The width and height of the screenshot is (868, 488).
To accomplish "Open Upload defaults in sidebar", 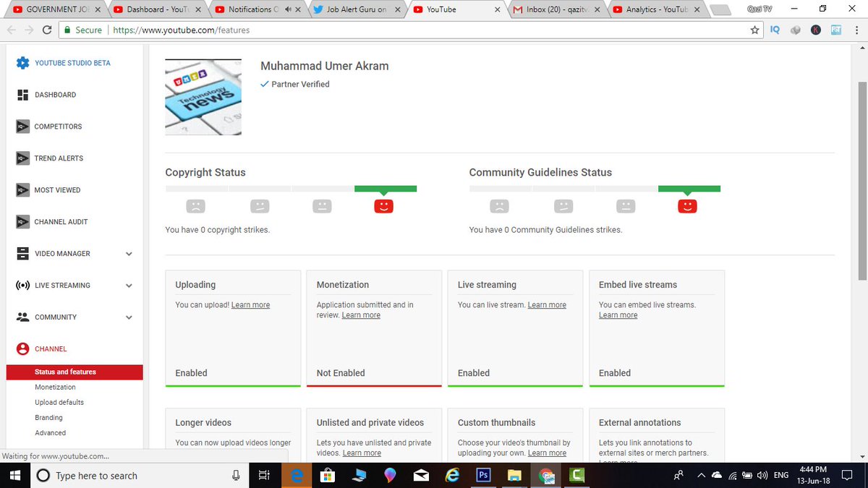I will coord(59,403).
